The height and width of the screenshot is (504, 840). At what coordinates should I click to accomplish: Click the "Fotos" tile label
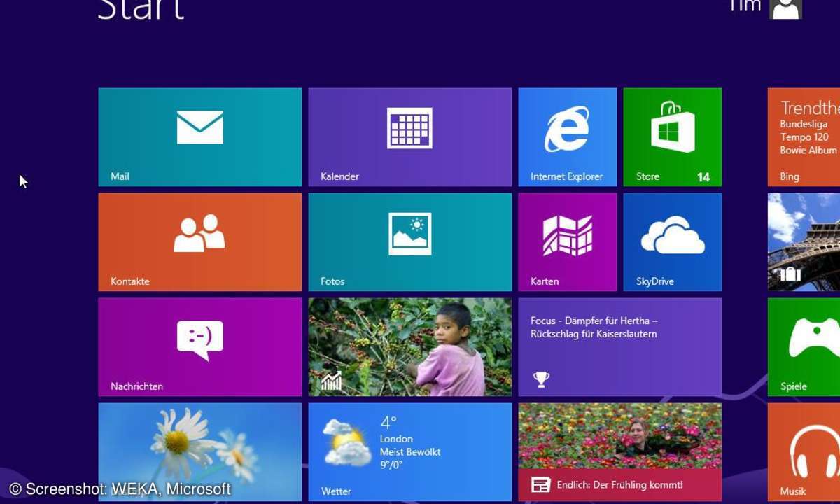[x=332, y=281]
